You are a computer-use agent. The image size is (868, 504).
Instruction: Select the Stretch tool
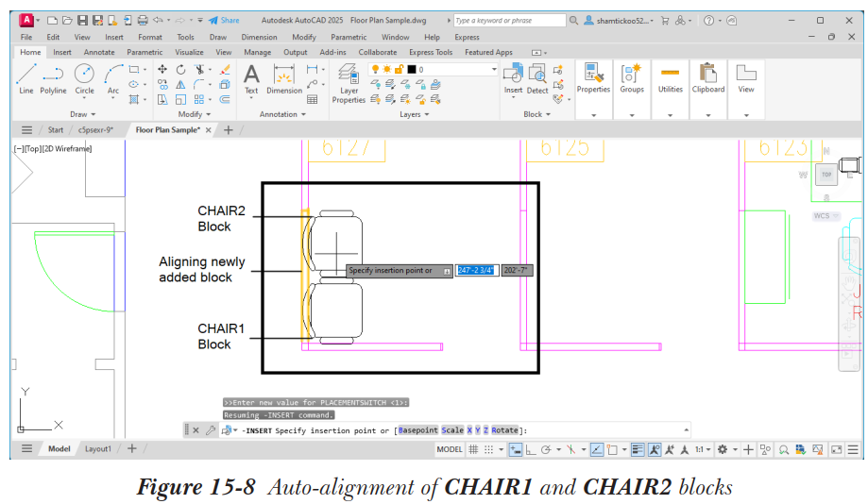(x=162, y=100)
